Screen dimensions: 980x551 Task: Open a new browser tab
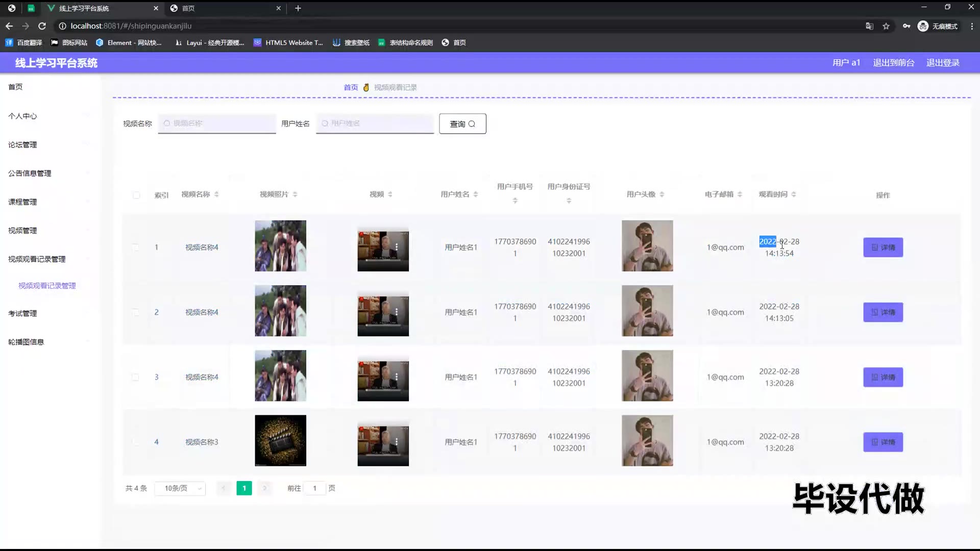coord(298,8)
